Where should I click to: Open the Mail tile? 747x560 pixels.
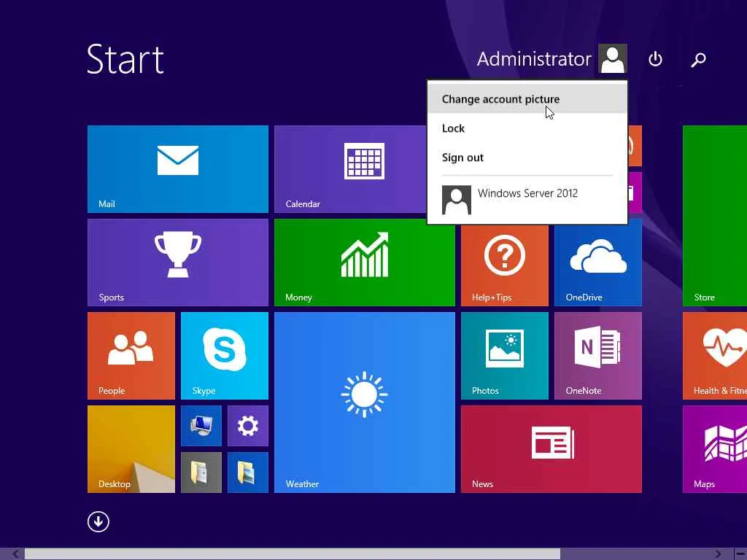coord(178,169)
